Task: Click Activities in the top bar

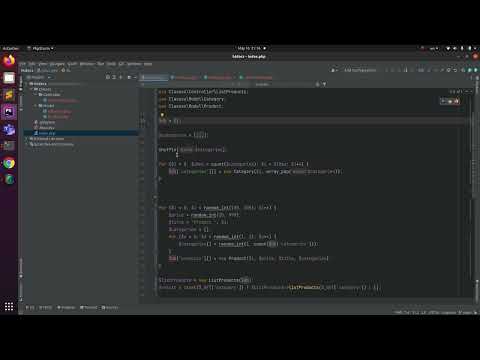Action: point(11,48)
